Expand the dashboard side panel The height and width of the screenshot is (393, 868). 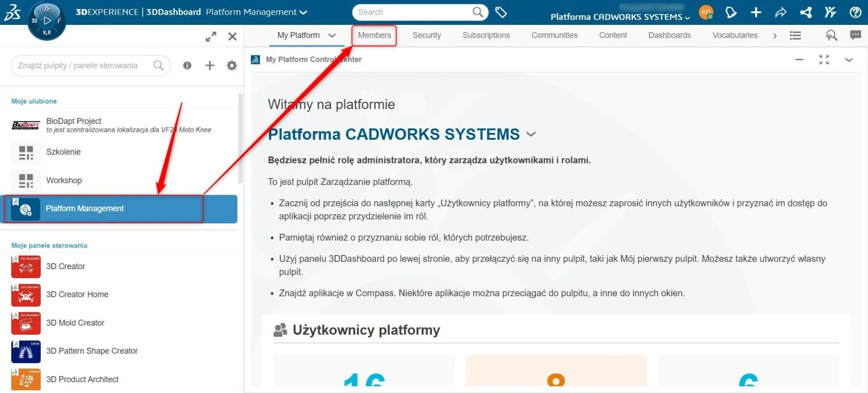click(x=211, y=37)
